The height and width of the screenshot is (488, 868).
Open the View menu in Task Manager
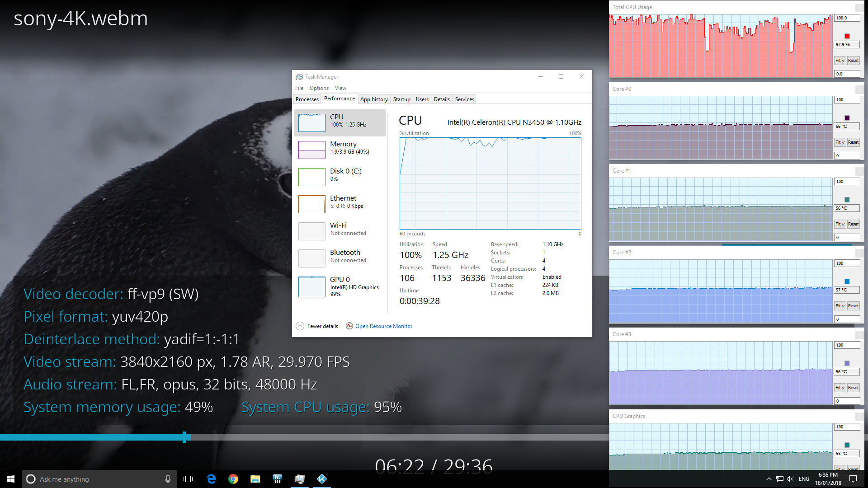(340, 88)
